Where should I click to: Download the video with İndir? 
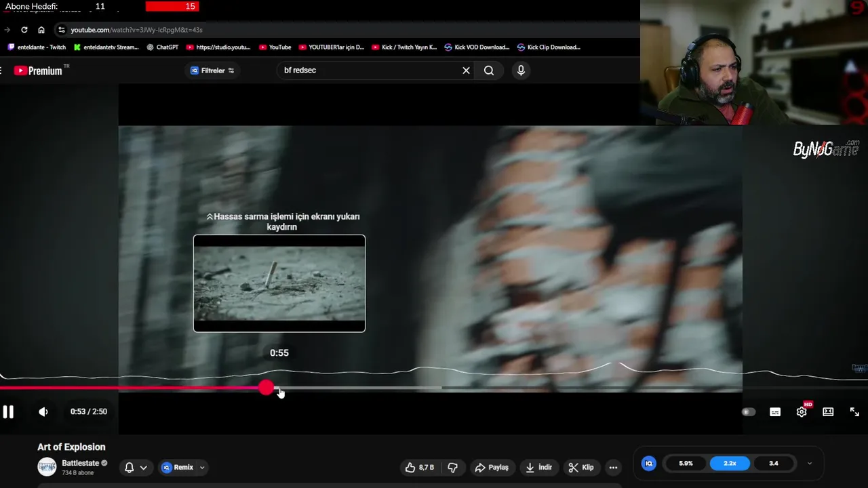point(539,468)
